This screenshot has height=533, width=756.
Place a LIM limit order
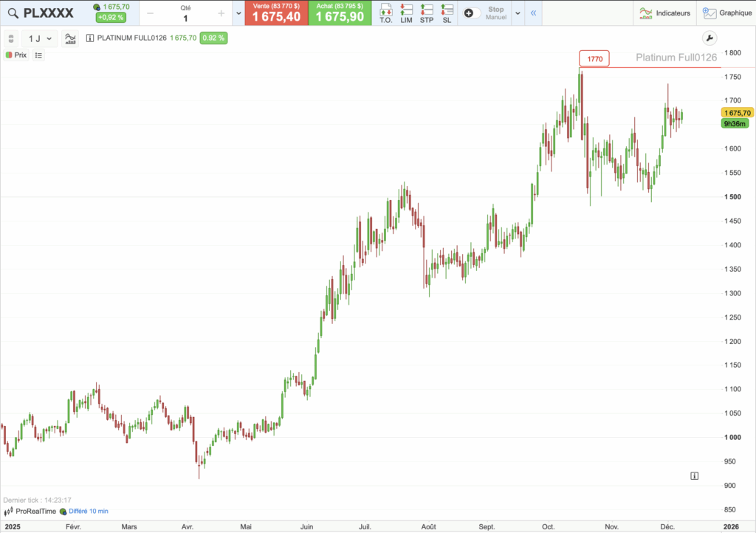(406, 13)
